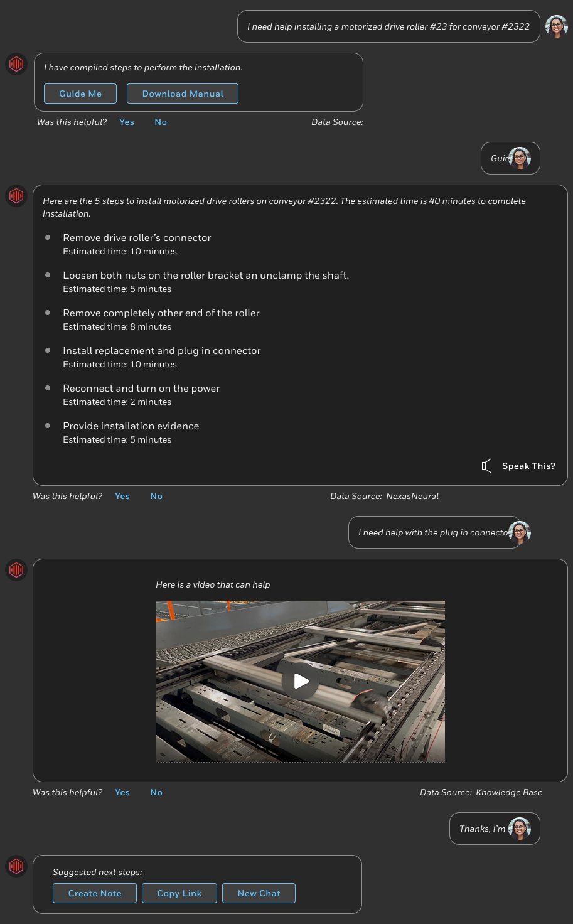
Task: Select Create Note in suggested next steps
Action: coord(95,893)
